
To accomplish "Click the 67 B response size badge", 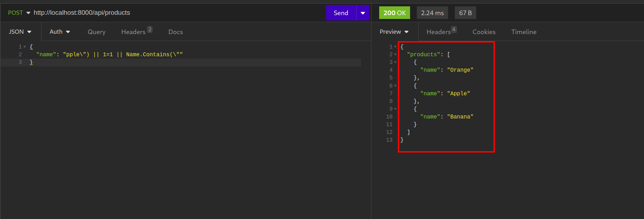I will click(x=465, y=13).
